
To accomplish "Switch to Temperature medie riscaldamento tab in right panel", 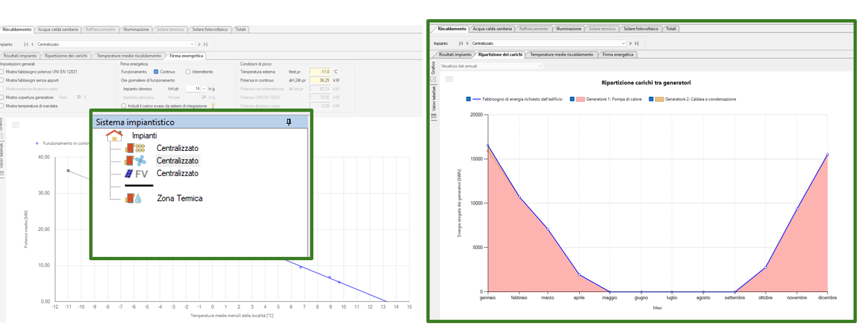I will pyautogui.click(x=561, y=54).
